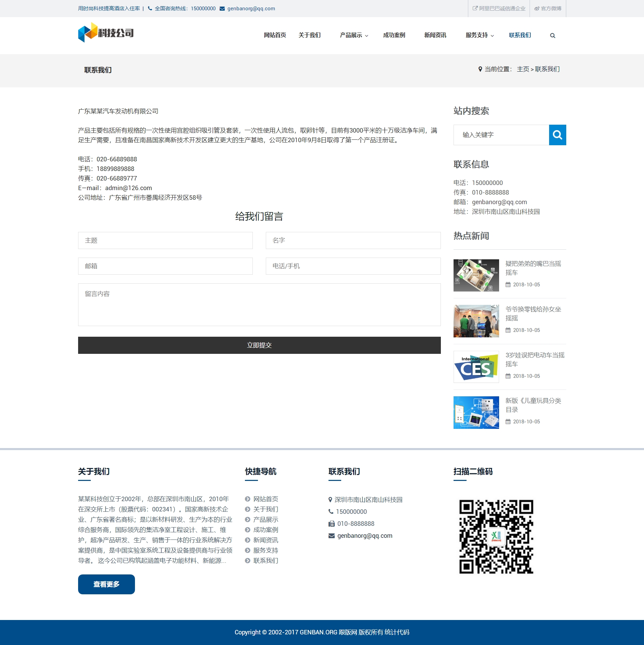The width and height of the screenshot is (644, 645).
Task: Open the CES news thumbnail
Action: (476, 367)
